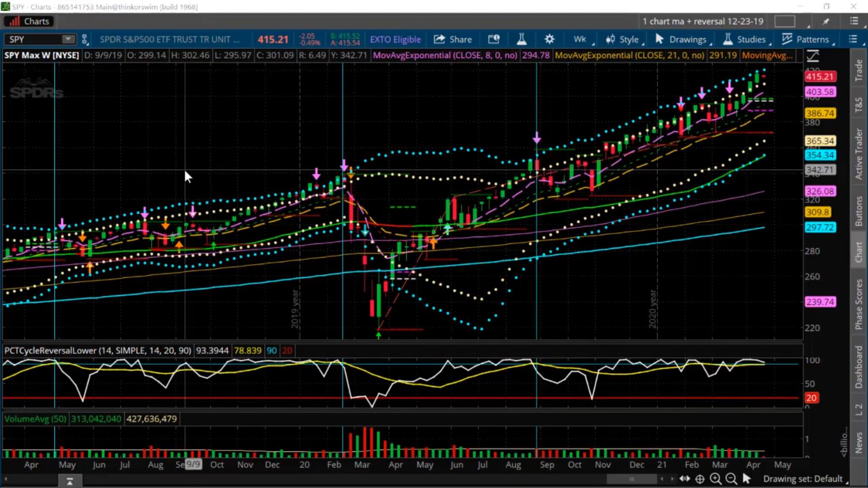Screen dimensions: 868x488
Task: Click the 415.21 red price axis label
Action: [x=820, y=76]
